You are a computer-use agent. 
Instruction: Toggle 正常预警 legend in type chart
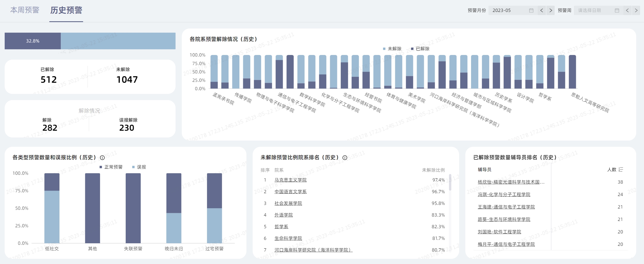pos(111,167)
